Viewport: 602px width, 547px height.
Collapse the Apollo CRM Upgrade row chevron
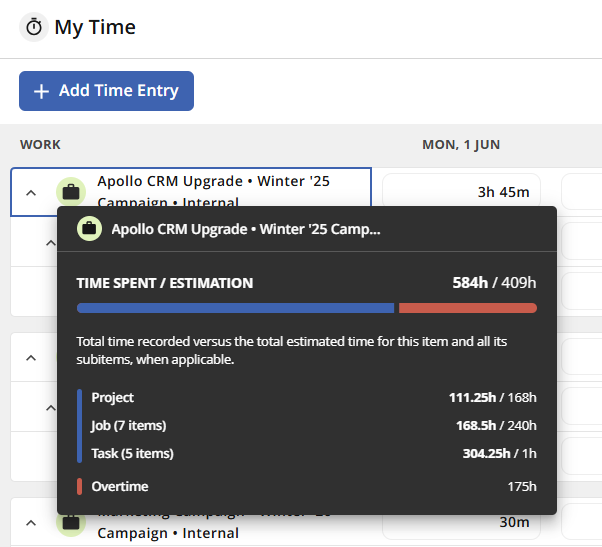point(31,193)
